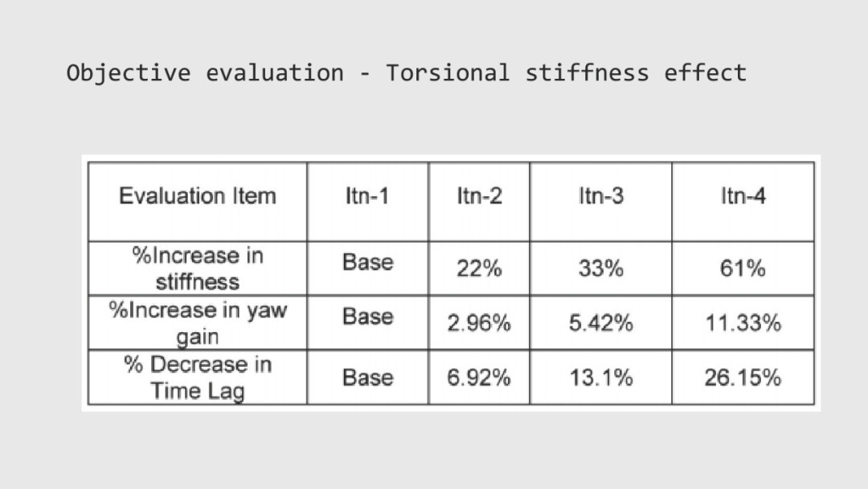The width and height of the screenshot is (868, 489).
Task: Click the Base cell in stiffness row
Action: pos(367,269)
